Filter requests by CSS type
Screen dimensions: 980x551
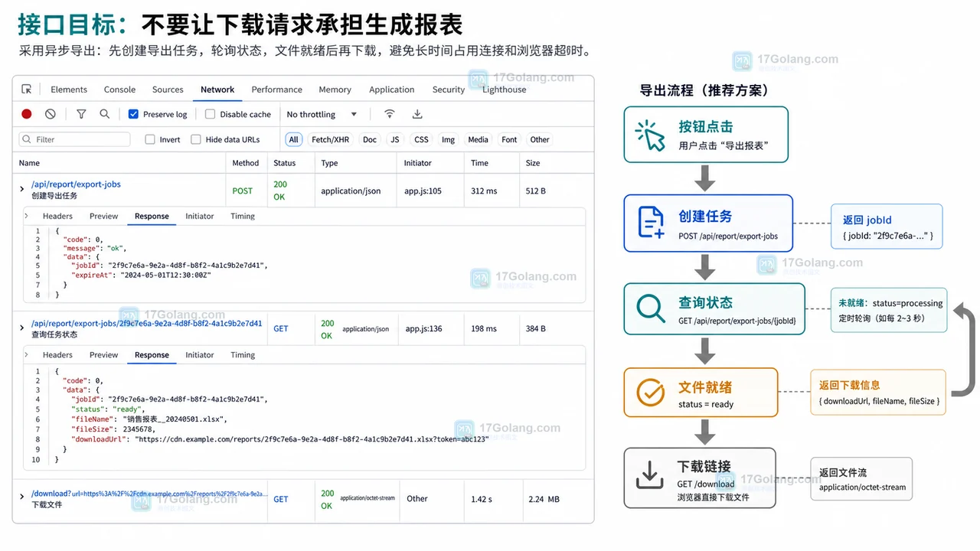click(x=421, y=139)
